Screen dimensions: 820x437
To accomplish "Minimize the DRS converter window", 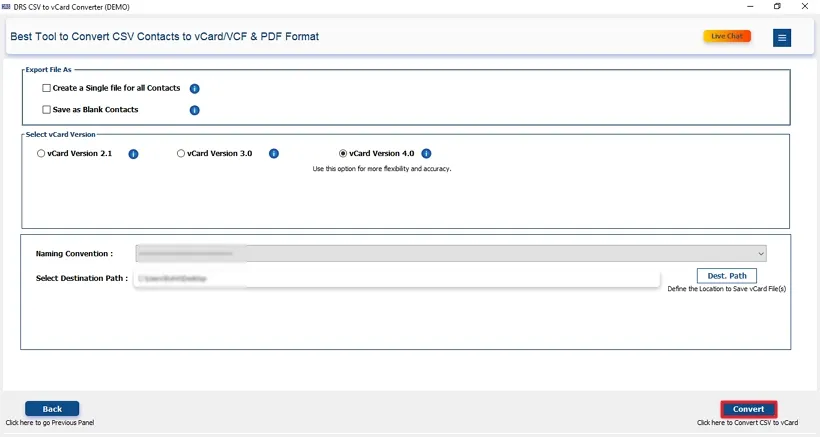I will 750,6.
